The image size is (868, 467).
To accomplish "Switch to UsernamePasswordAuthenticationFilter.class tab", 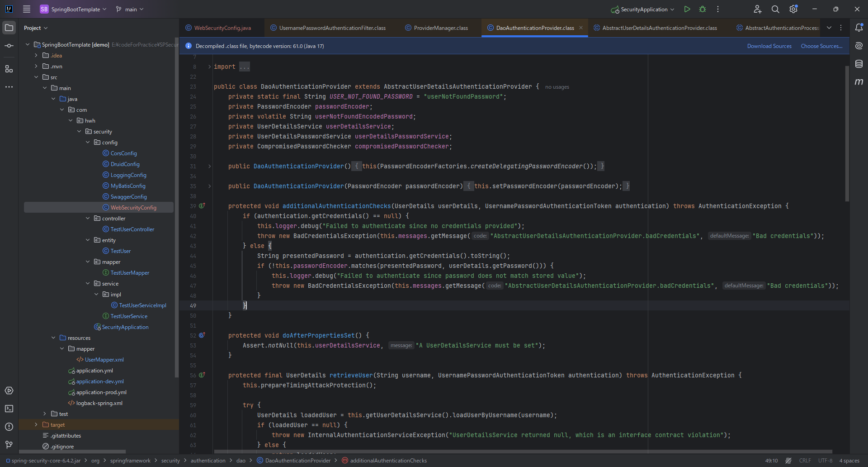I will (328, 28).
